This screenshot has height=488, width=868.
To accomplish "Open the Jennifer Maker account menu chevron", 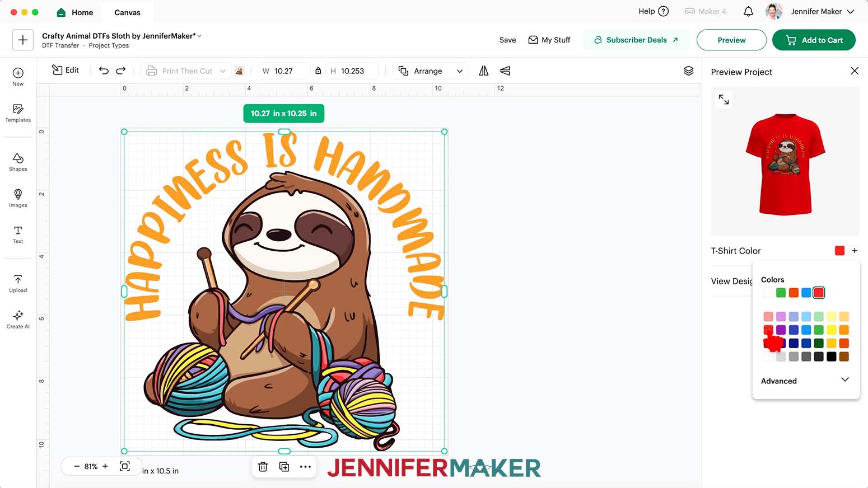I will tap(851, 11).
